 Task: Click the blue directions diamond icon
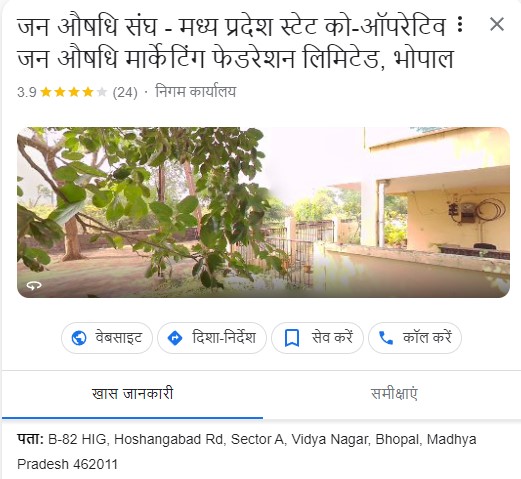coord(175,338)
